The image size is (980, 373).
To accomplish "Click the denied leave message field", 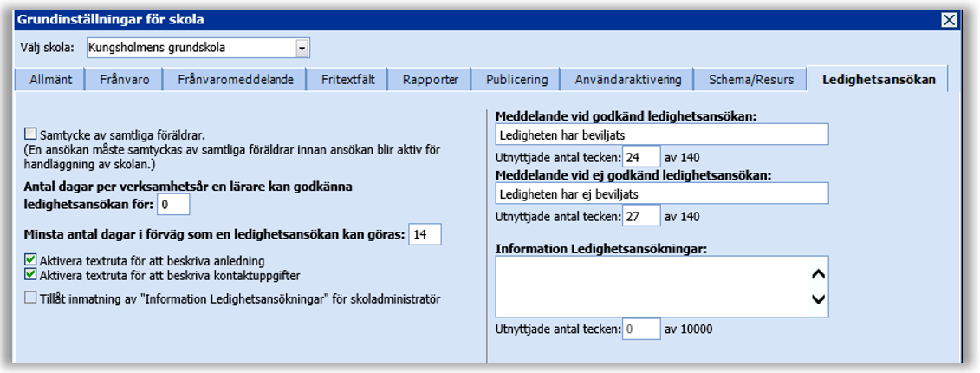I will coord(662,193).
